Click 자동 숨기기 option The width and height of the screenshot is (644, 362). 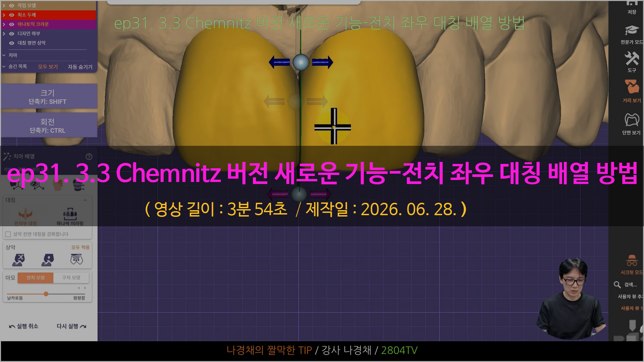tap(80, 67)
